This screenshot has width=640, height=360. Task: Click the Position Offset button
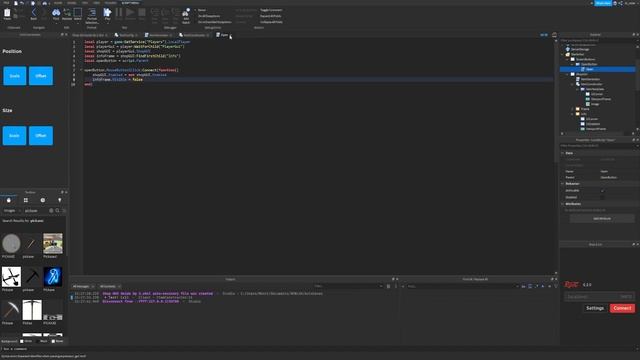click(x=41, y=76)
